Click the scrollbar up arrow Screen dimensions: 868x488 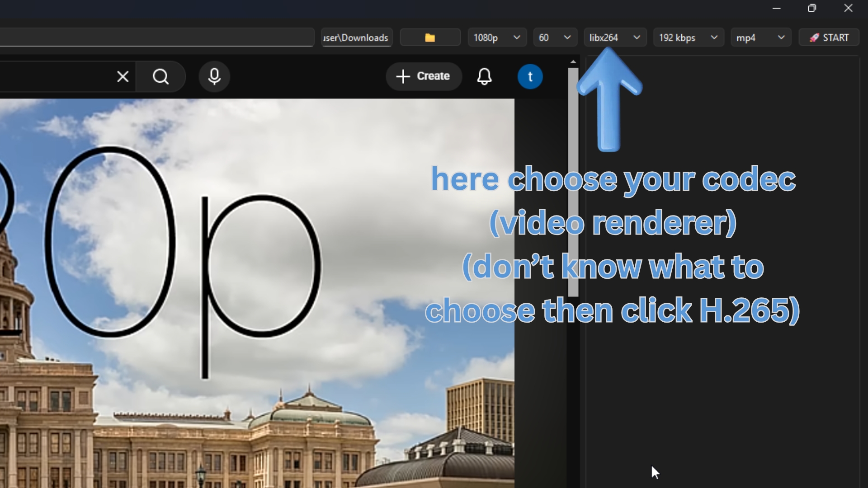[x=573, y=61]
